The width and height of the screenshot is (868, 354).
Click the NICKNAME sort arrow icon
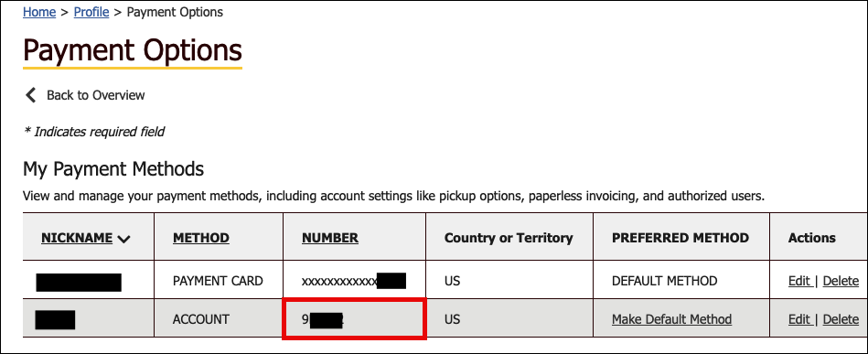[x=124, y=240]
